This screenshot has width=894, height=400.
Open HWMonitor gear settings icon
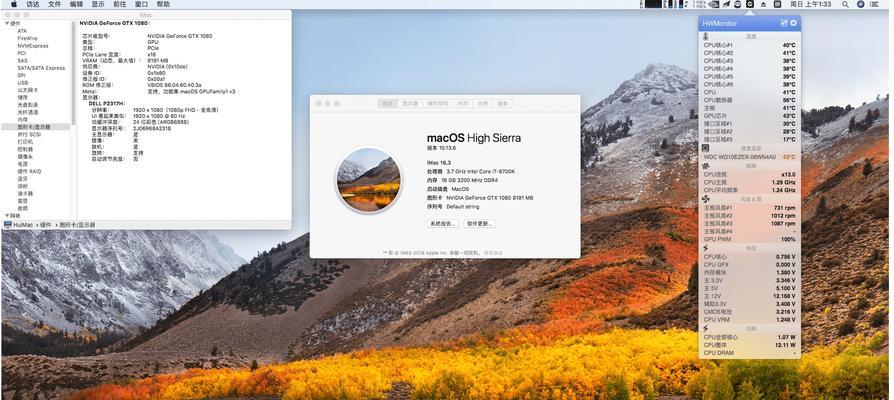coord(794,23)
